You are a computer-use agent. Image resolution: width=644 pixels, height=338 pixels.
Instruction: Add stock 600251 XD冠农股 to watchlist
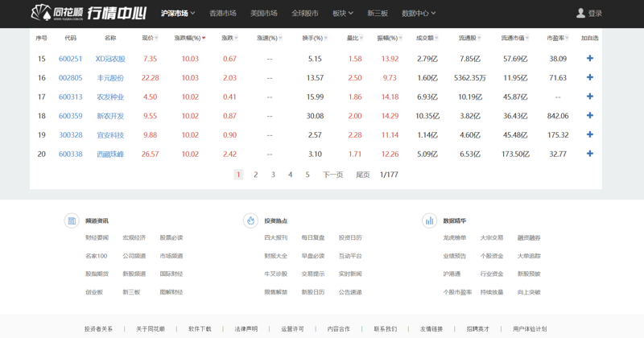(x=590, y=58)
